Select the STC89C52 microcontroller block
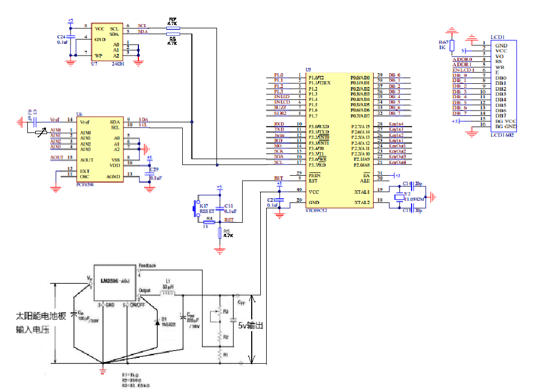Image resolution: width=535 pixels, height=392 pixels. pos(338,140)
